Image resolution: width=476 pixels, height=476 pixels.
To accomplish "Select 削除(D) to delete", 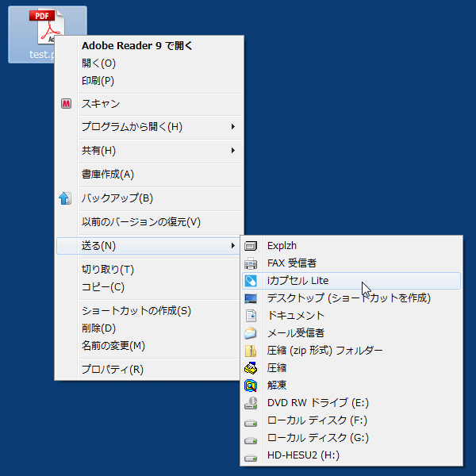I will pos(148,328).
